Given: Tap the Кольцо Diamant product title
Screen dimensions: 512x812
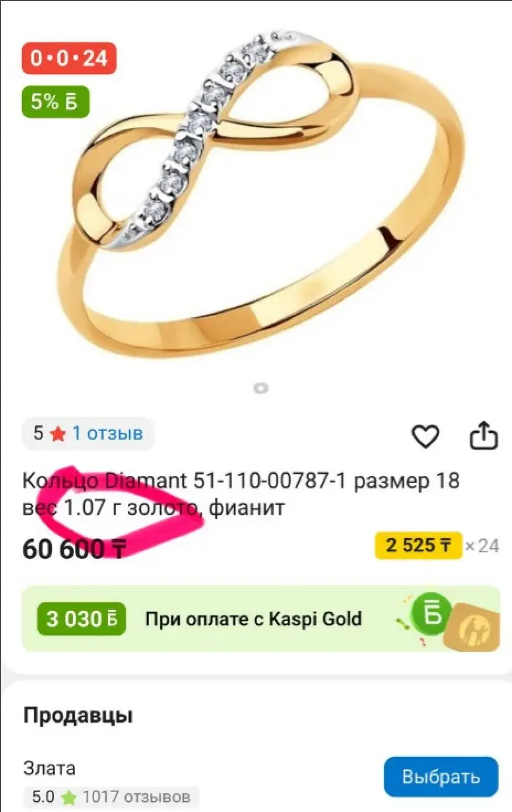Looking at the screenshot, I should 241,494.
